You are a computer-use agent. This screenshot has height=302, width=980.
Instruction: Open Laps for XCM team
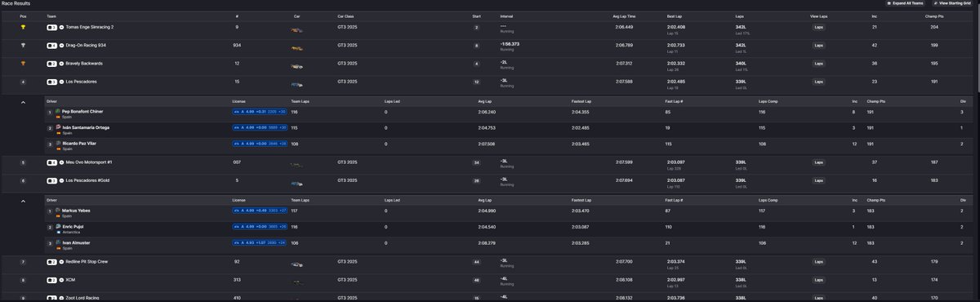818,280
